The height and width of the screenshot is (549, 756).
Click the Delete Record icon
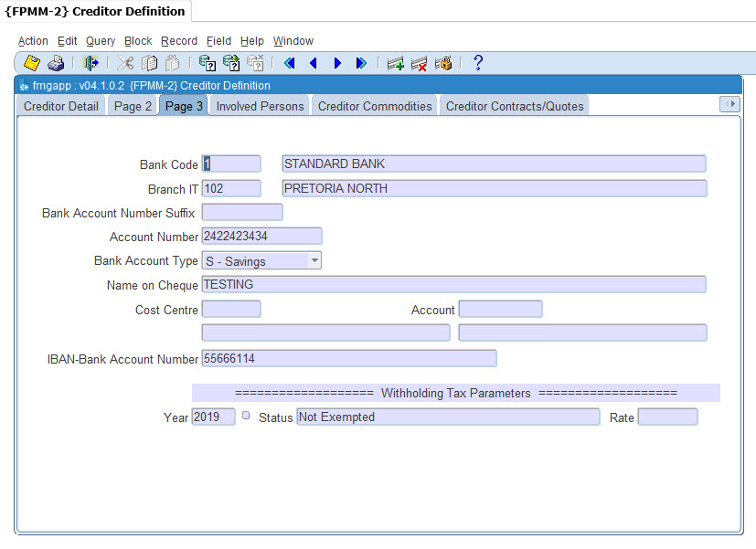pos(420,63)
